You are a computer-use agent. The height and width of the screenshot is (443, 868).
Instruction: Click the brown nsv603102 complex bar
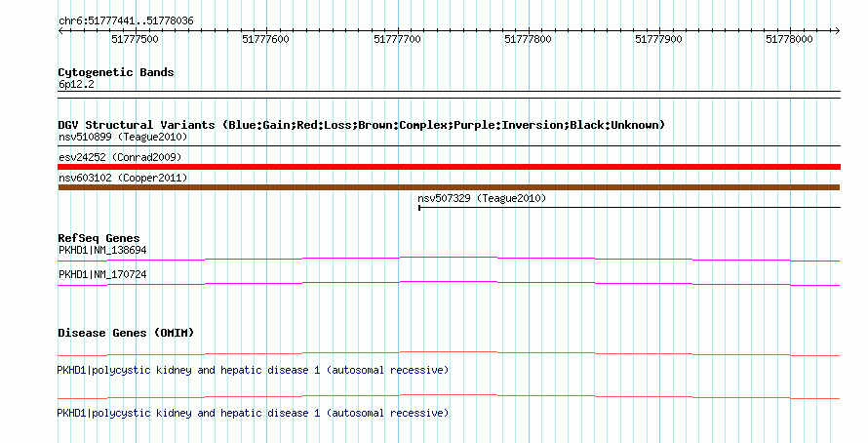click(449, 187)
